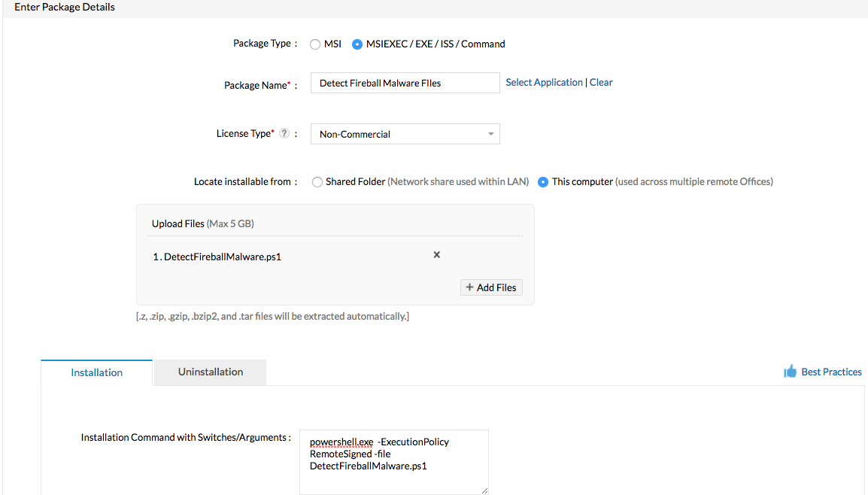
Task: Click the thumbs-up Best Practices icon
Action: pos(790,372)
